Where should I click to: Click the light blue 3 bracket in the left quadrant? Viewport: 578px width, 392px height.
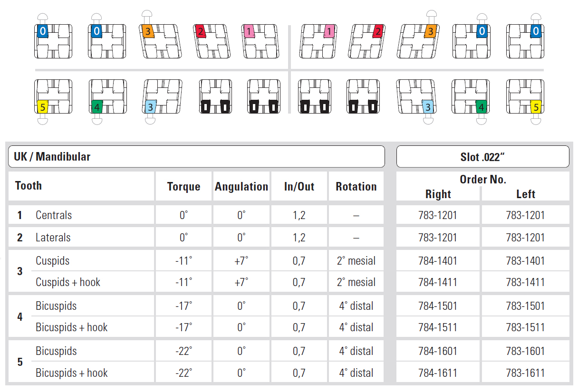pos(162,97)
